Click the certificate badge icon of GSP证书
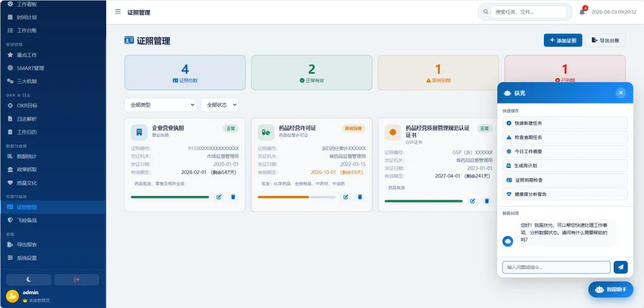This screenshot has width=644, height=308. pyautogui.click(x=393, y=132)
